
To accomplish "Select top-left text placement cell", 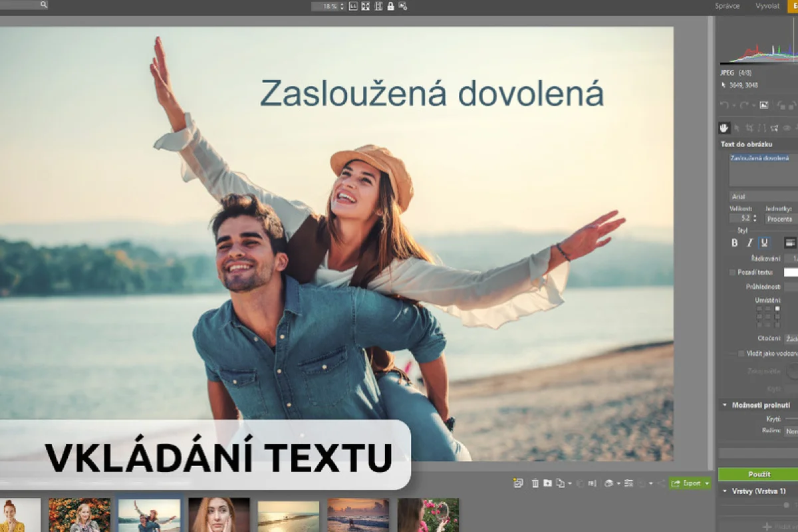I will coord(759,309).
